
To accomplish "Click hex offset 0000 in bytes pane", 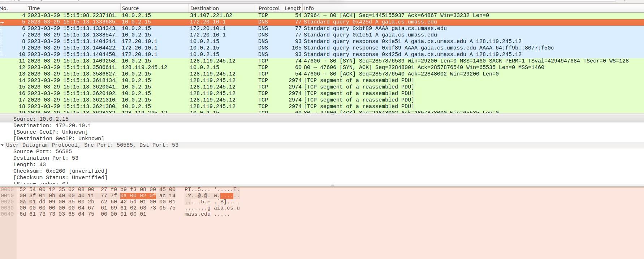I will tap(7, 189).
